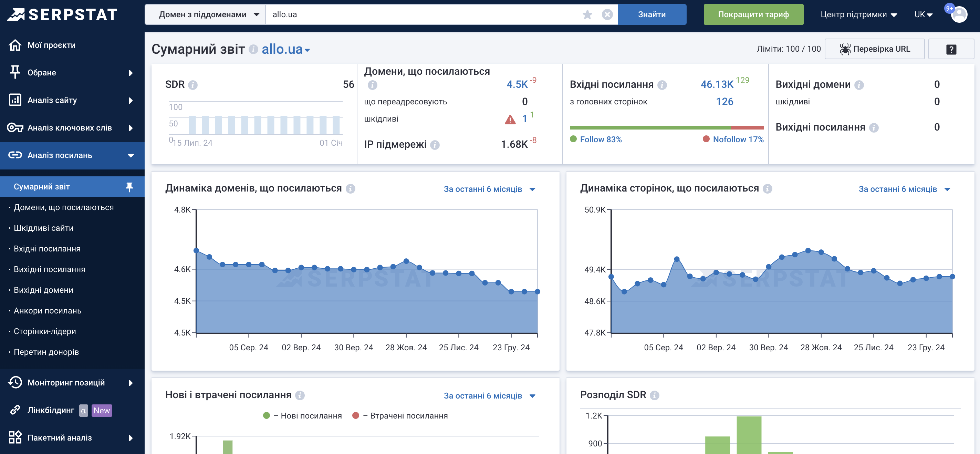Click info icon by Динаміка доменів chart title

[351, 188]
